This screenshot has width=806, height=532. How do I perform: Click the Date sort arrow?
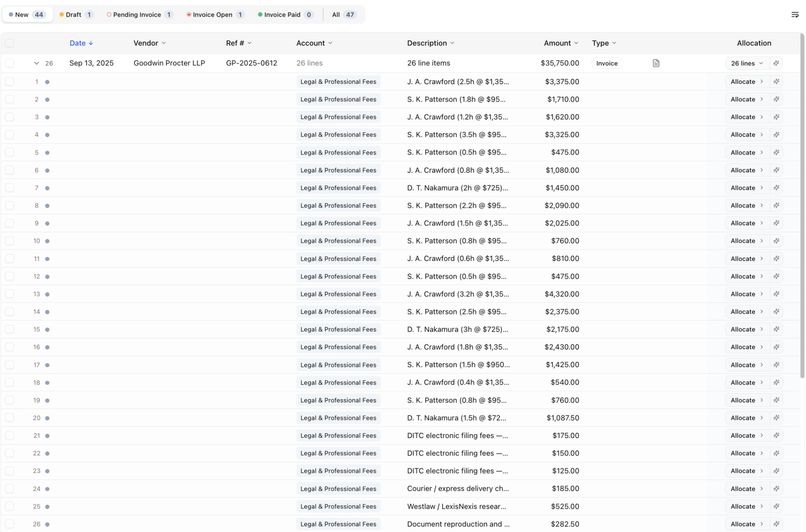[x=91, y=43]
